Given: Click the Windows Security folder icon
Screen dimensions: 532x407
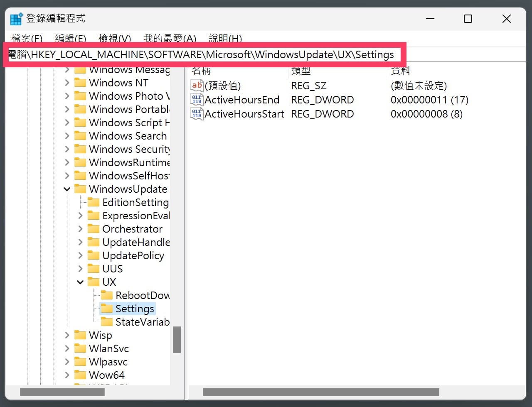Looking at the screenshot, I should point(80,149).
